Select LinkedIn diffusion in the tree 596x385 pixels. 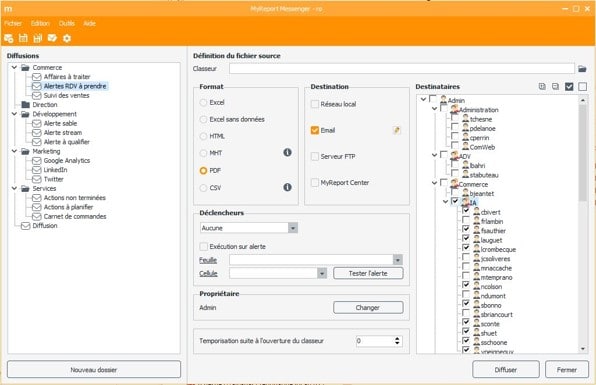[x=55, y=170]
